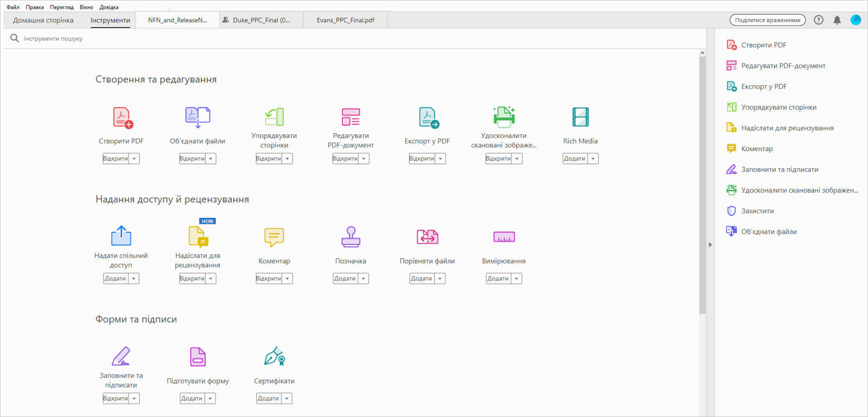
Task: Click the Експорт у PDF icon in the main grid
Action: coord(429,118)
